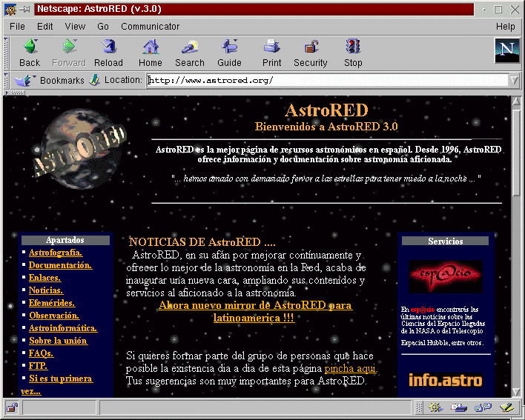Reload the current page

108,53
